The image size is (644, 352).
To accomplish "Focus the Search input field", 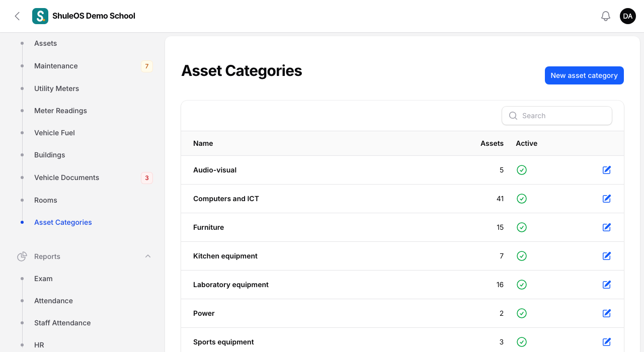I will tap(557, 116).
